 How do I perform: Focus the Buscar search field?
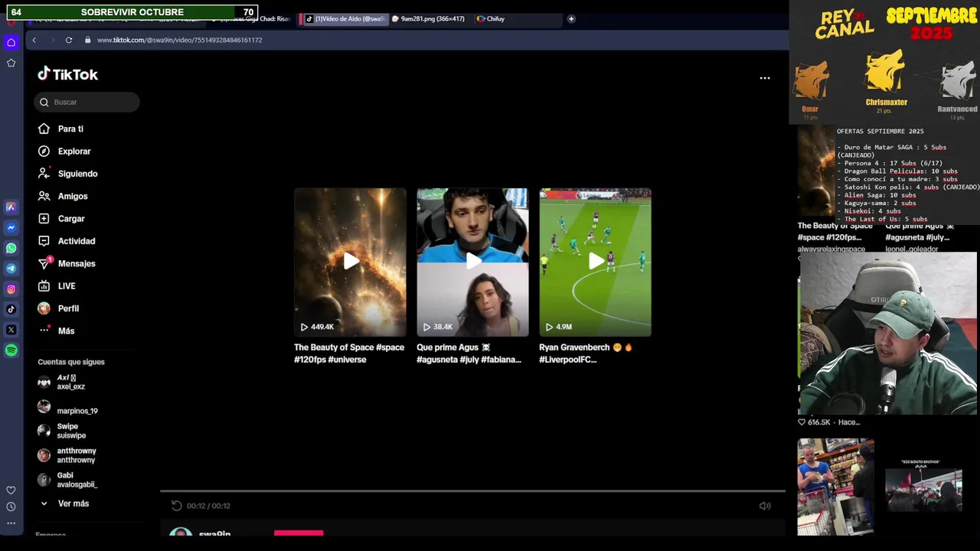(87, 102)
